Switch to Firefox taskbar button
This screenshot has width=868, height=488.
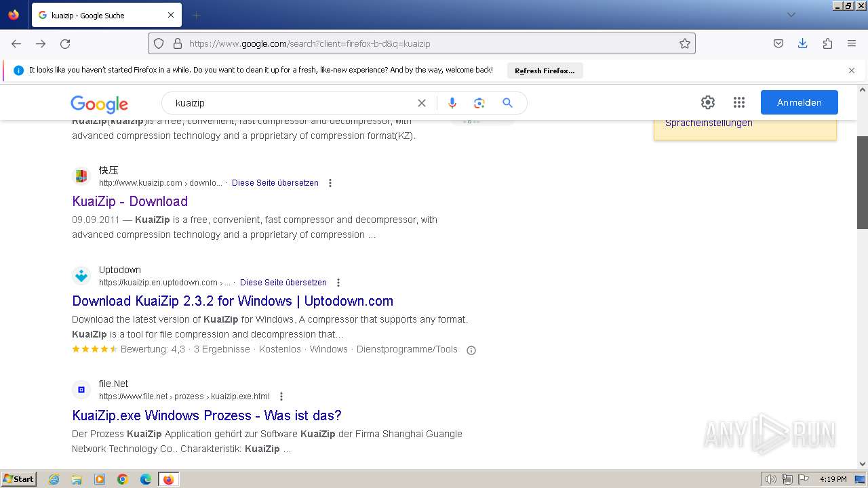pyautogui.click(x=169, y=479)
